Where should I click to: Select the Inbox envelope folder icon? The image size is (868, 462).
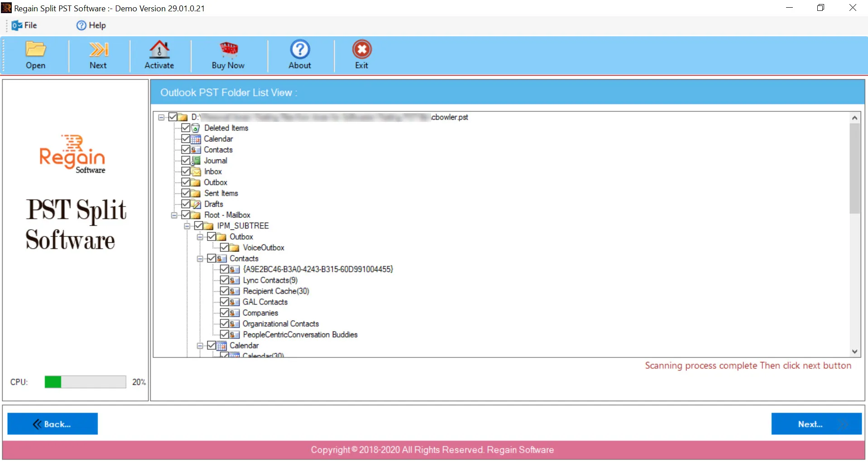pyautogui.click(x=196, y=172)
